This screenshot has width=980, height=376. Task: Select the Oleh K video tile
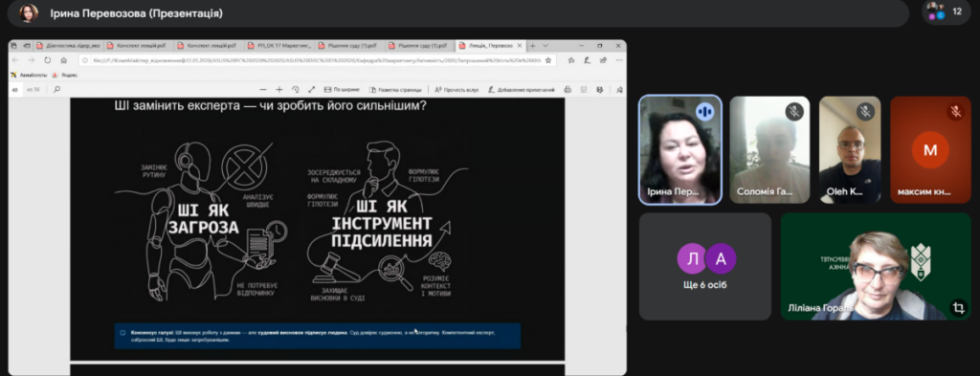[x=850, y=149]
